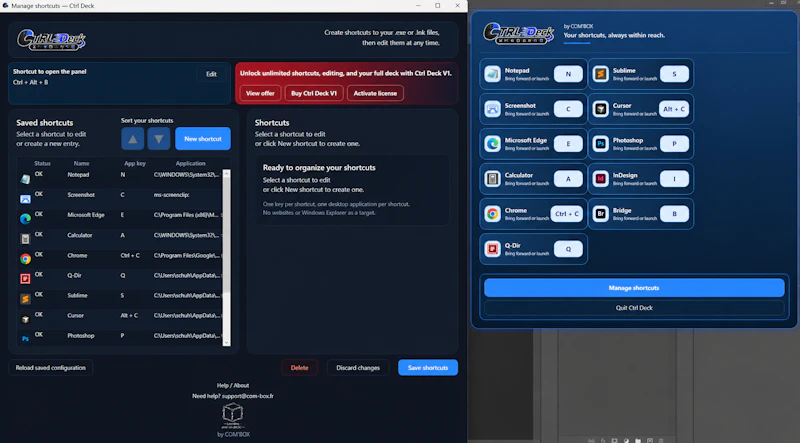This screenshot has width=800, height=443.
Task: Click the Screenshot icon in the saved shortcuts list
Action: click(25, 199)
